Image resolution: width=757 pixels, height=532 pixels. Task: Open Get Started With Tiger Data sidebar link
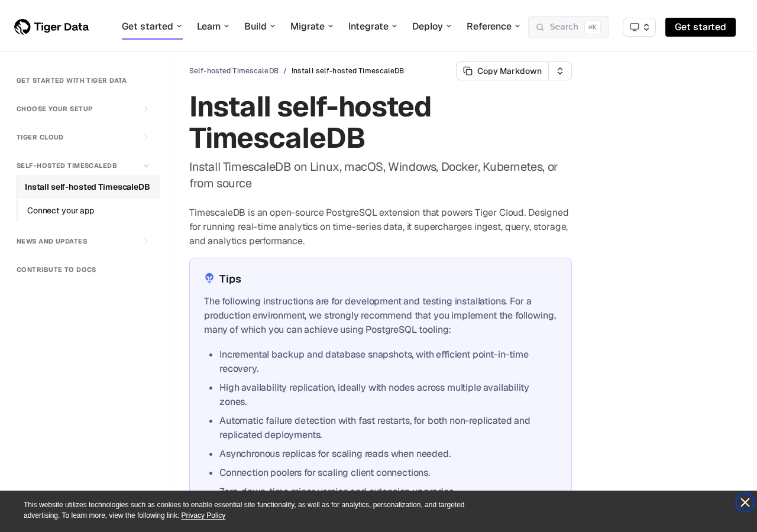[72, 80]
